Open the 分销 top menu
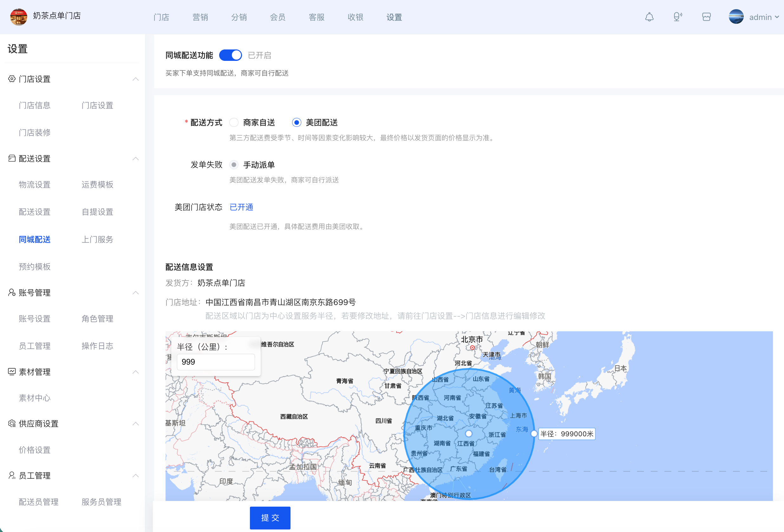 (x=239, y=17)
